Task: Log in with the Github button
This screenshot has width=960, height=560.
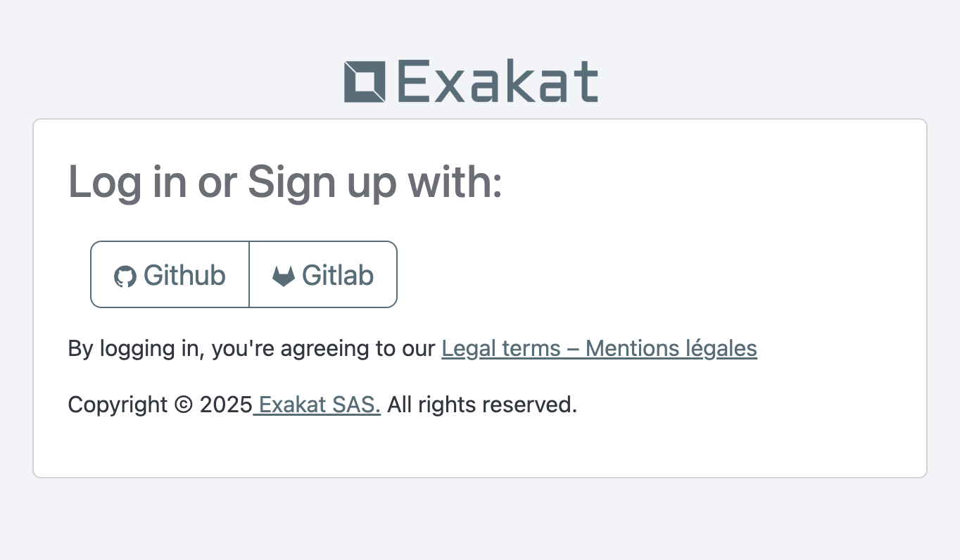Action: coord(170,274)
